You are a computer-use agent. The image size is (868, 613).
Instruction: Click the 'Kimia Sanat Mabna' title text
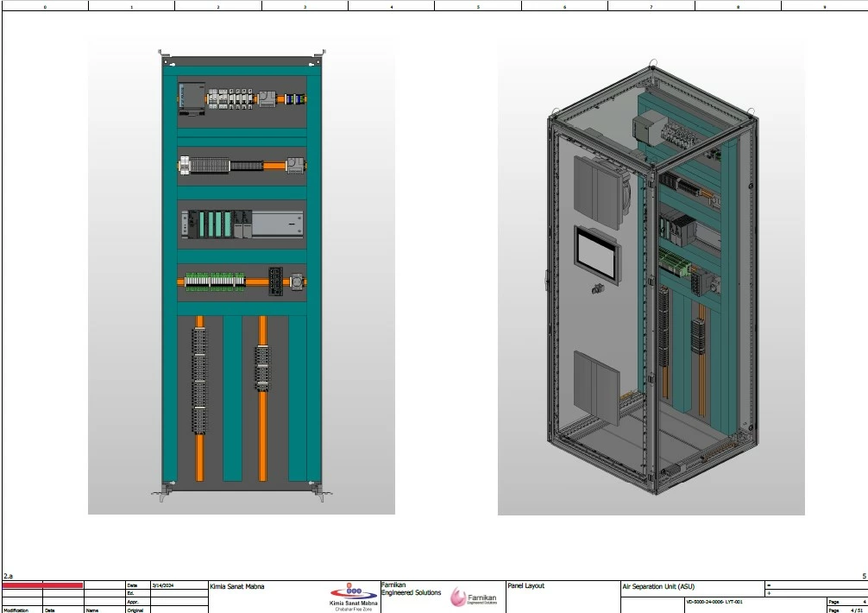[x=237, y=586]
